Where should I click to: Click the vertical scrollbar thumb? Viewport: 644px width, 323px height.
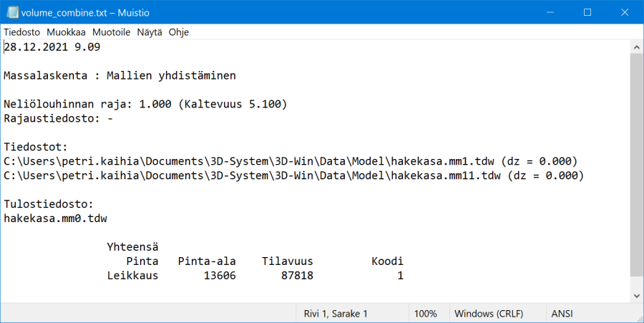(x=636, y=165)
